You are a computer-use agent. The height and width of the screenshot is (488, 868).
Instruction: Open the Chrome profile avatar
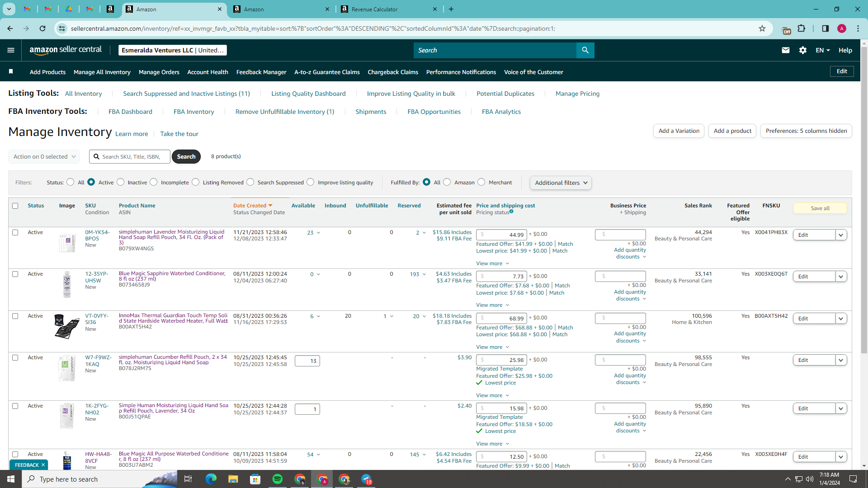(841, 28)
